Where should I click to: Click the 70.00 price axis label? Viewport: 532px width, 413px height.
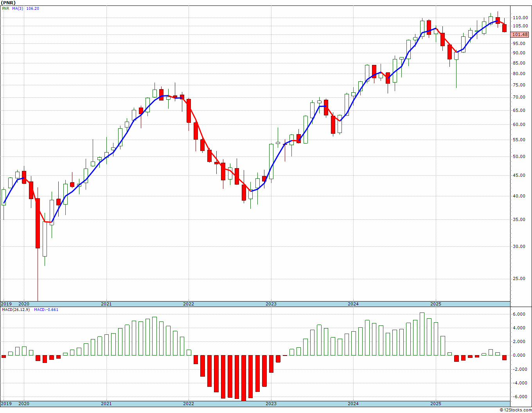(519, 97)
